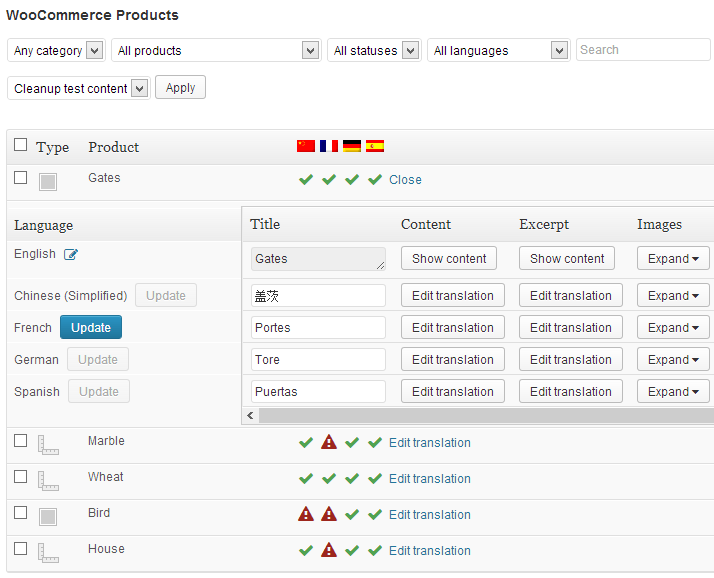Screen dimensions: 714x578
Task: Click the blue French Update button
Action: (x=91, y=328)
